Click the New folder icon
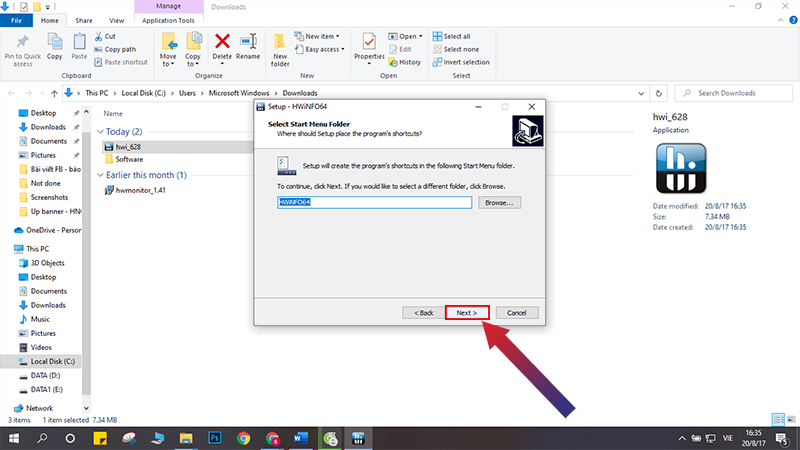Screen dimensions: 800x450 pyautogui.click(x=280, y=41)
